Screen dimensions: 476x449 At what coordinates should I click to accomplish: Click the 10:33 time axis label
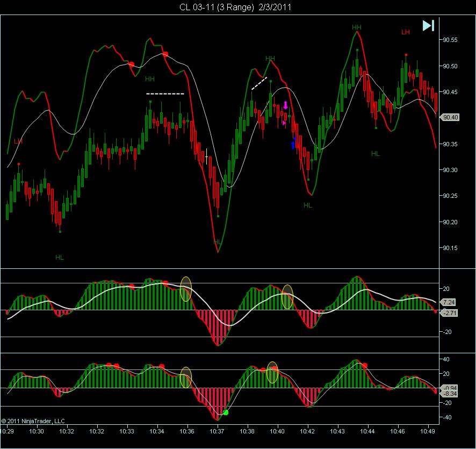tap(127, 431)
